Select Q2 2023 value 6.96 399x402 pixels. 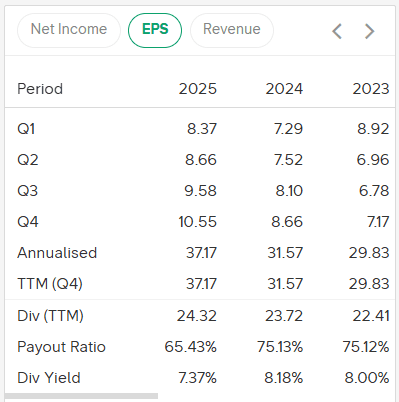373,160
